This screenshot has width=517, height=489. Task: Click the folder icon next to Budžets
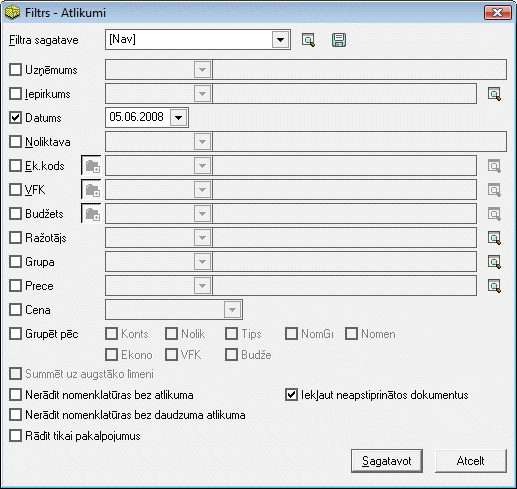[x=91, y=214]
